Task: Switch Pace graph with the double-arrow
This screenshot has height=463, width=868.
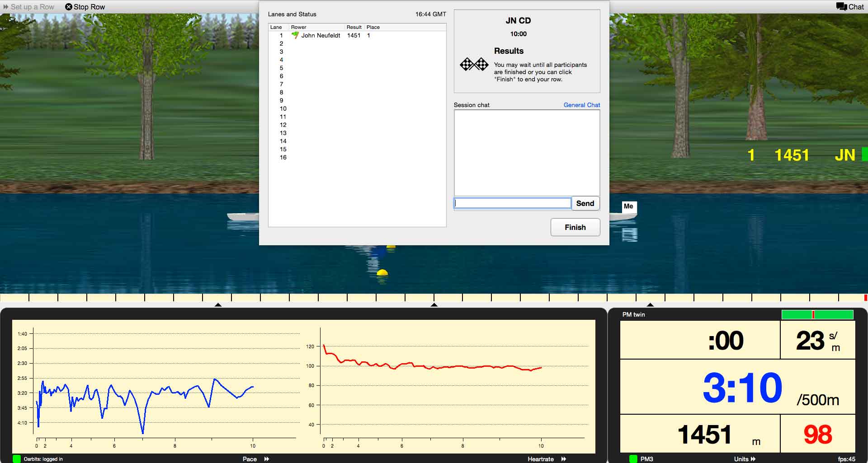Action: [x=267, y=459]
